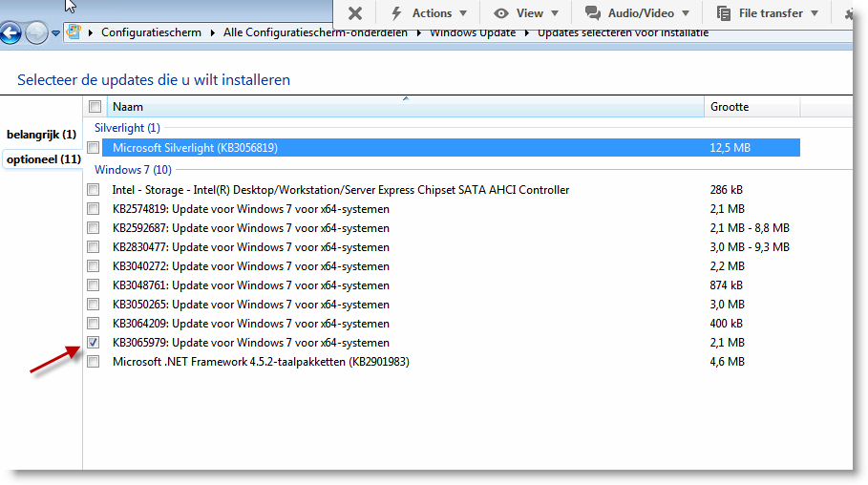Toggle the select-all checkbox in header
Viewport: 868px width, 485px height.
(95, 106)
